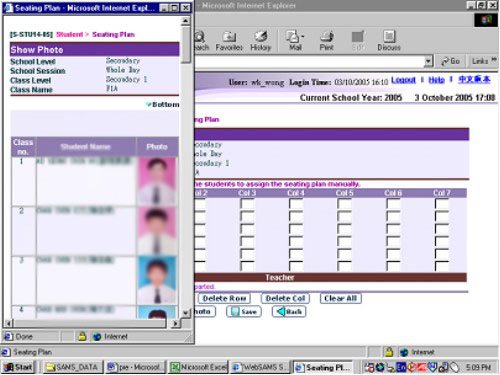Screen dimensions: 500x375
Task: Switch to the Chinese version link
Action: click(474, 79)
